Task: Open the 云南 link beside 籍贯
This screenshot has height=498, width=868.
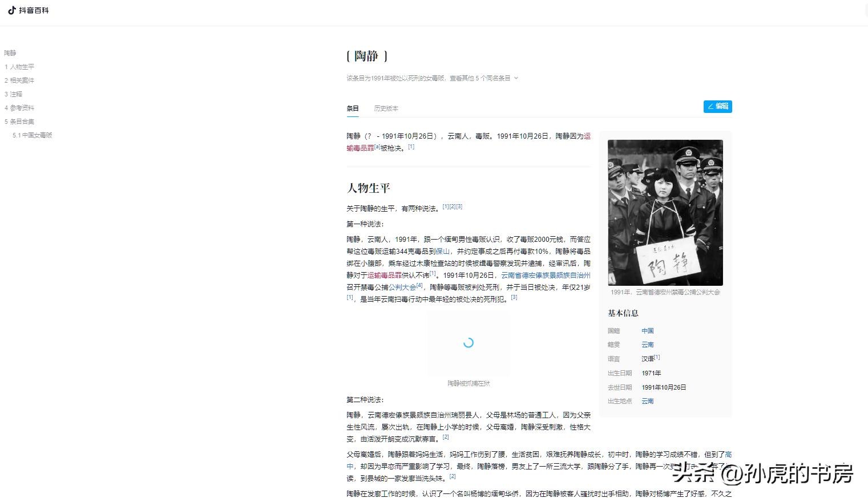Action: click(647, 345)
